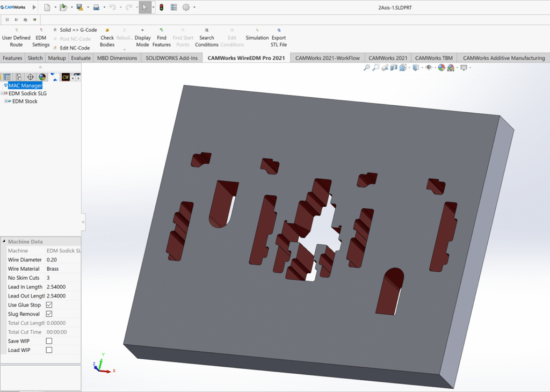Expand the EDM Stock tree node
The width and height of the screenshot is (550, 392).
[6, 101]
